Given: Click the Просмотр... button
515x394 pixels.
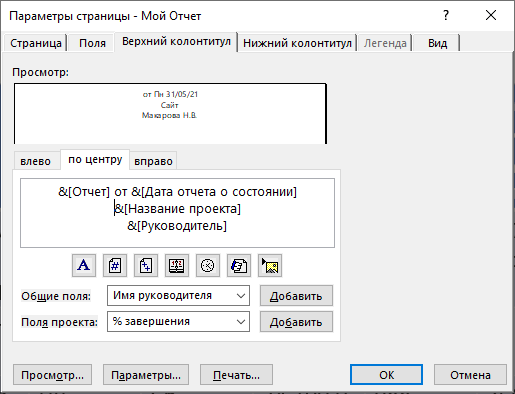Looking at the screenshot, I should pos(52,375).
